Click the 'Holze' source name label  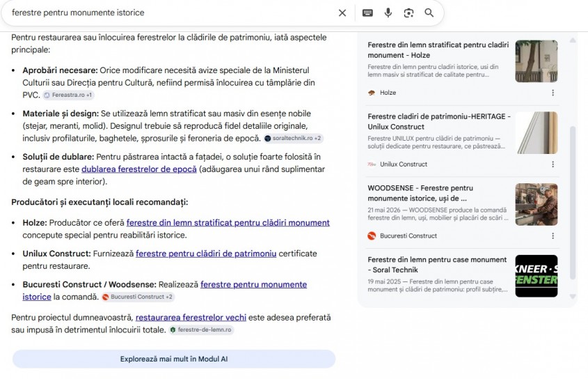pyautogui.click(x=388, y=93)
